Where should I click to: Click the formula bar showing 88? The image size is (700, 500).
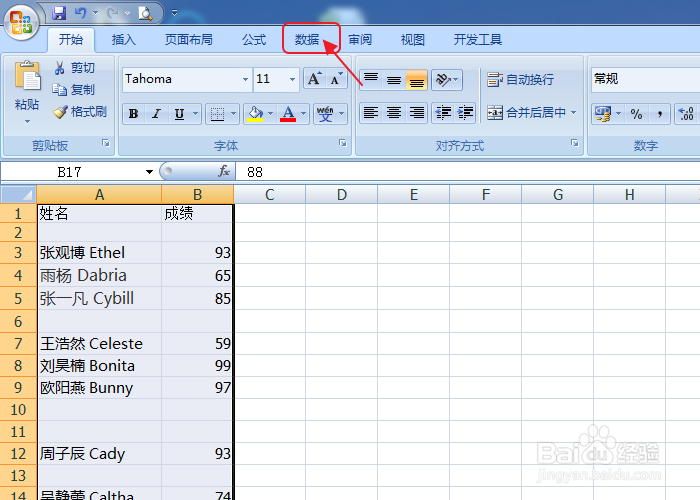tap(467, 172)
